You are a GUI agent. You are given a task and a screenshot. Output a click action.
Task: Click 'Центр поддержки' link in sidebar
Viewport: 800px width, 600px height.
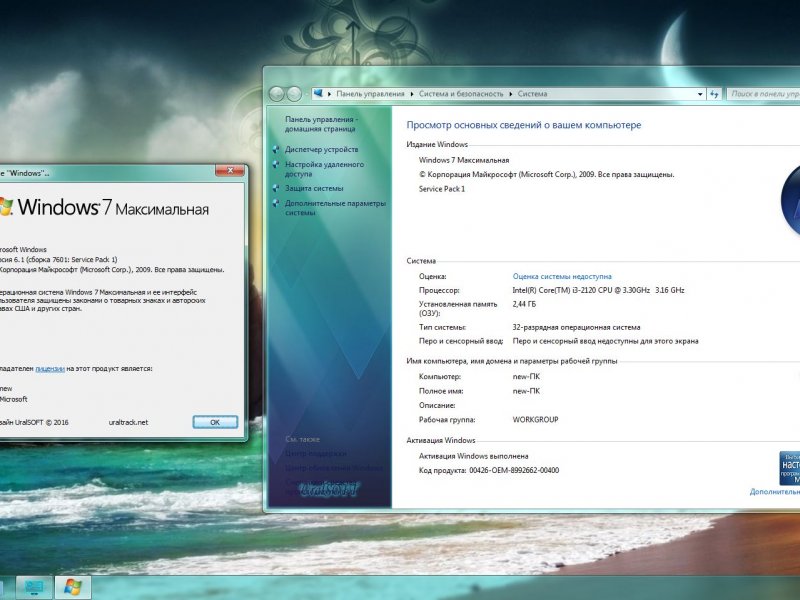tap(316, 453)
